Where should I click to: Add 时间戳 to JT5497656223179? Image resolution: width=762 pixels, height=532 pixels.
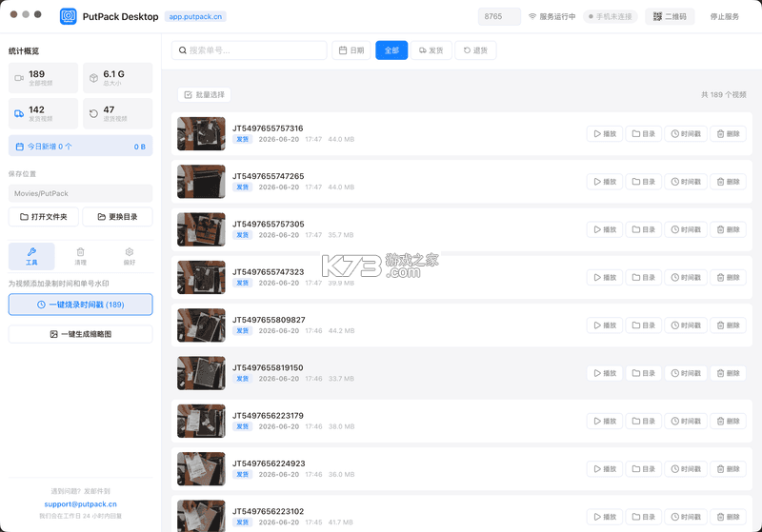click(x=686, y=421)
